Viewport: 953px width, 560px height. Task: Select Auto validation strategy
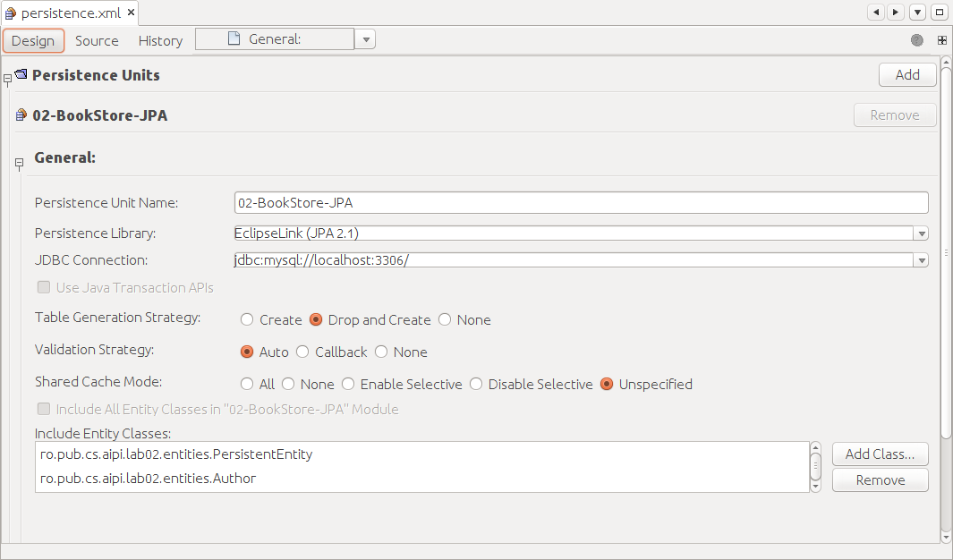pos(247,352)
